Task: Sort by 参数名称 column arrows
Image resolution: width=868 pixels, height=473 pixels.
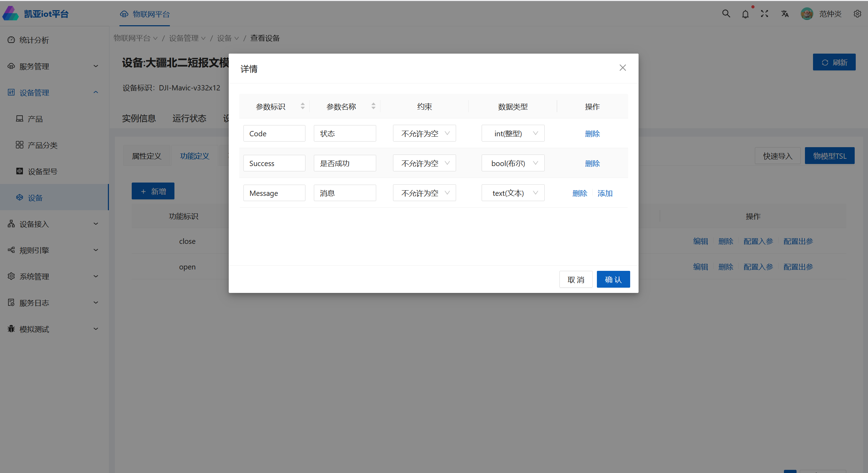Action: pos(373,106)
